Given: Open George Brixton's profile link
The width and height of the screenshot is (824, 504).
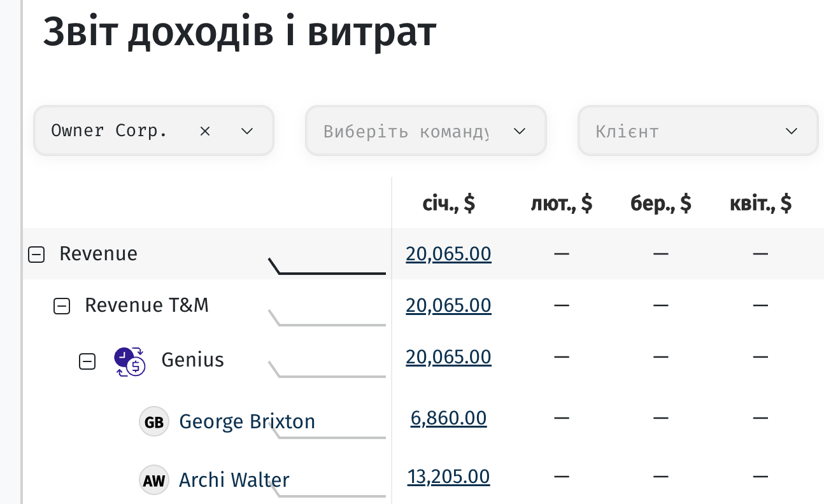Looking at the screenshot, I should click(247, 421).
